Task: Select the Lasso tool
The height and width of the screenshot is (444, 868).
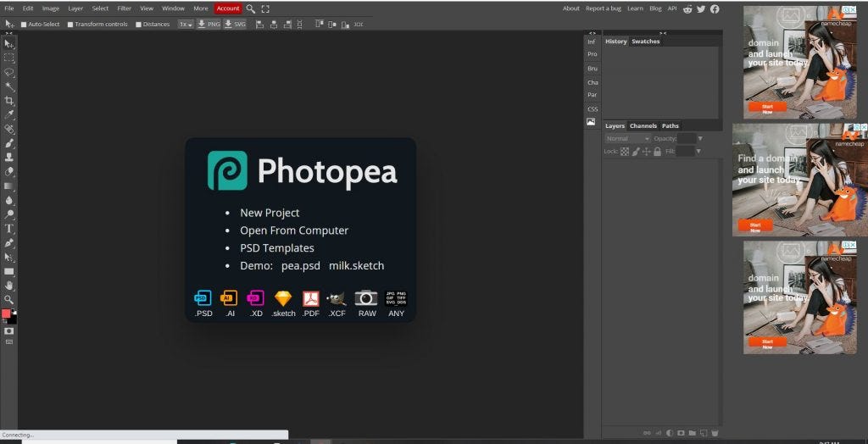Action: (x=8, y=73)
